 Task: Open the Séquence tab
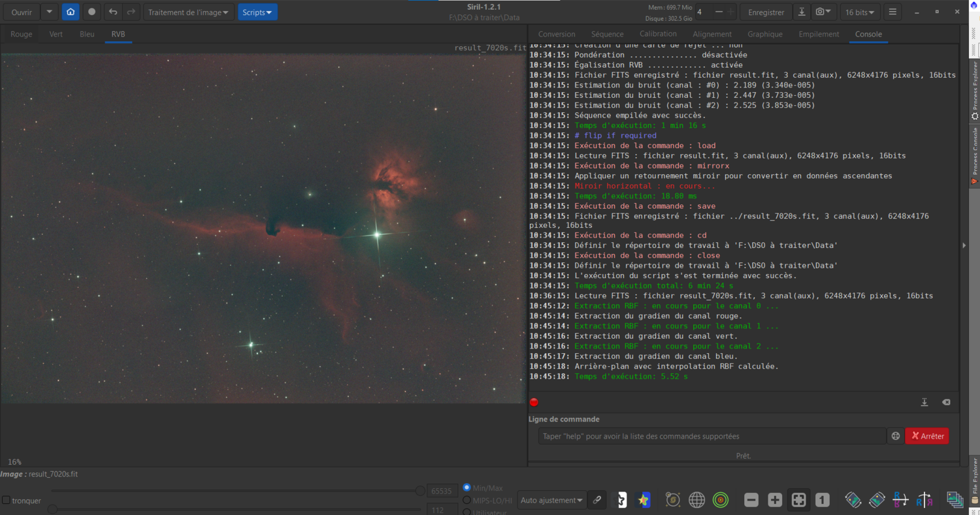click(608, 34)
